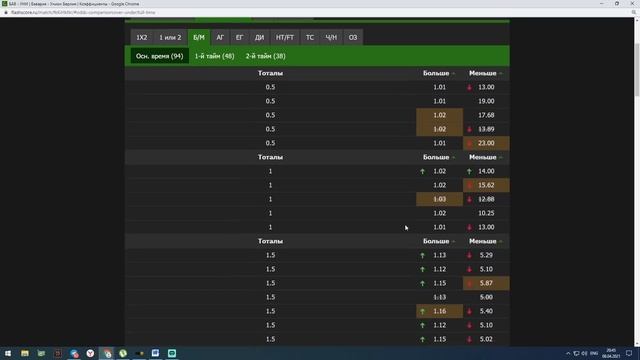Click the highlighted 1.16 over odds
This screenshot has height=360, width=640.
click(x=439, y=311)
